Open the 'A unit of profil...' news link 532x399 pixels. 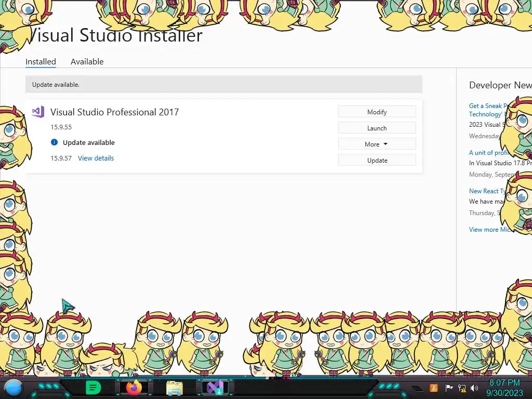coord(488,153)
